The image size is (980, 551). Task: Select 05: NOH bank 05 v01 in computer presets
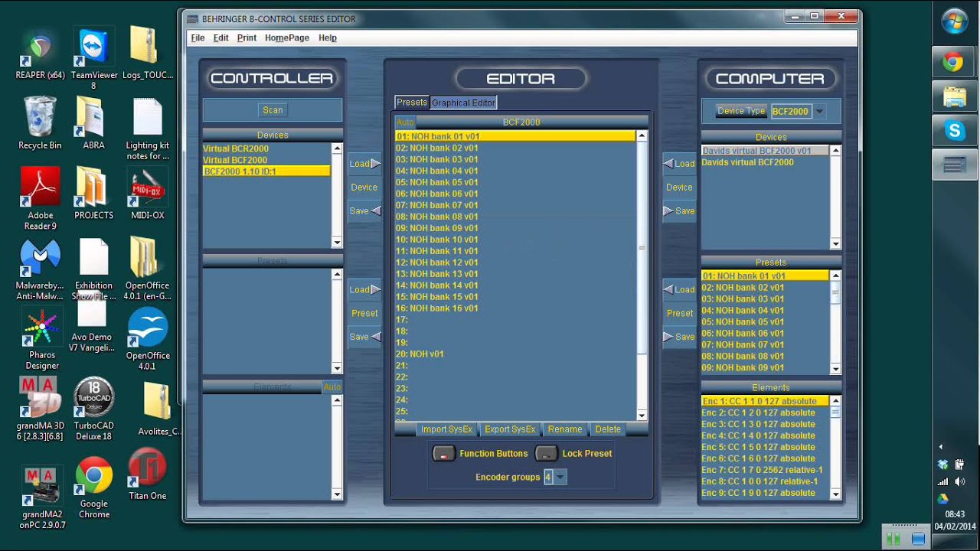click(x=765, y=321)
